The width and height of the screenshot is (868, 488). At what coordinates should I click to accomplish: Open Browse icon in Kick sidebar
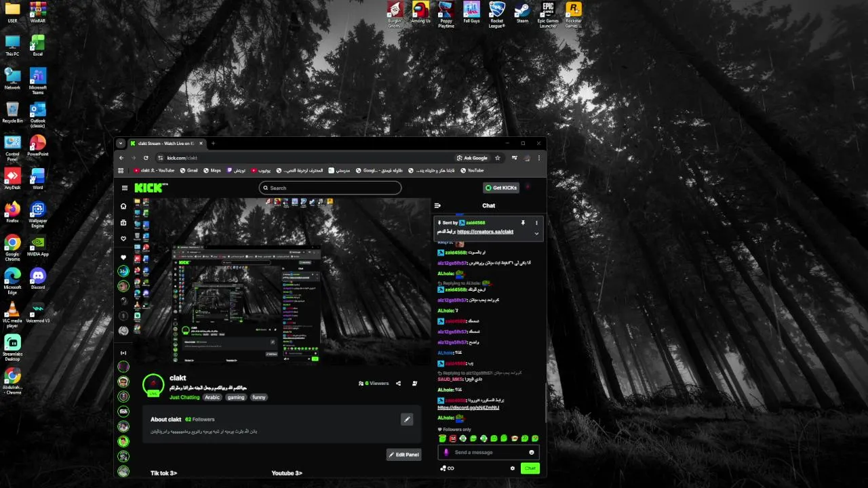click(x=123, y=222)
